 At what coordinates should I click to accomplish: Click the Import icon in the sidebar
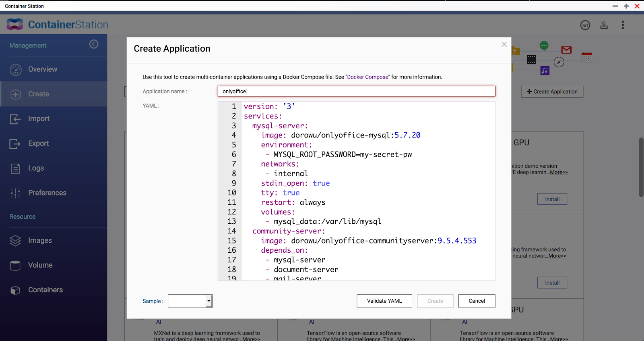point(15,119)
